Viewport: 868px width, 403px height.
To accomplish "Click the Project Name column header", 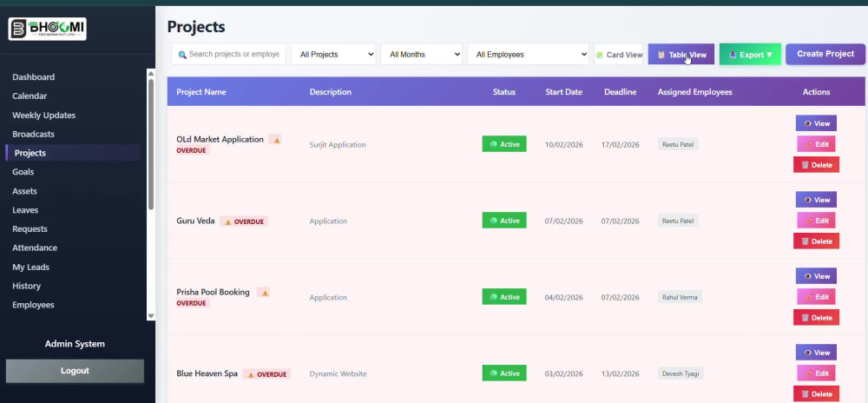I will [201, 92].
